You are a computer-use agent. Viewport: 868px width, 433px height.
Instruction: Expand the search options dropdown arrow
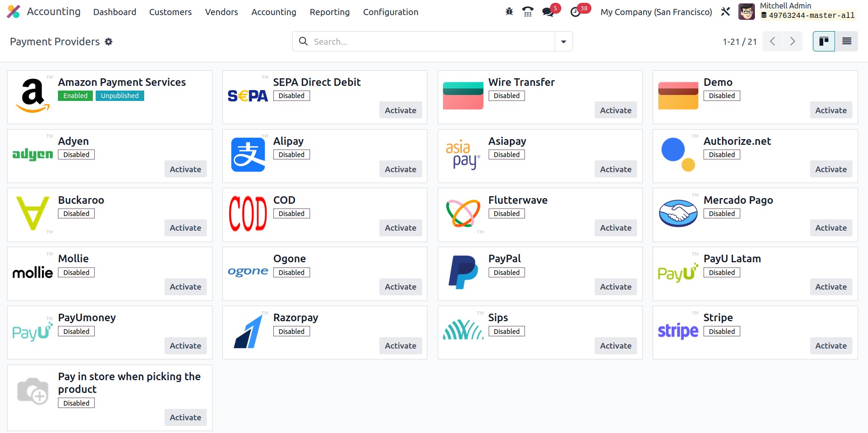564,42
